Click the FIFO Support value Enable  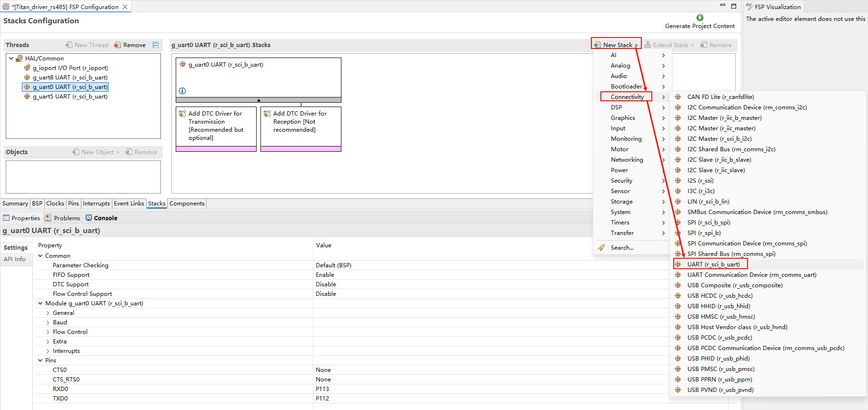[325, 275]
